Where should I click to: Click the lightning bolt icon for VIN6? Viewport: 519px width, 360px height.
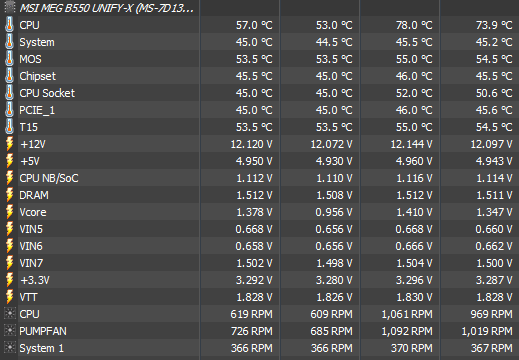tap(10, 246)
